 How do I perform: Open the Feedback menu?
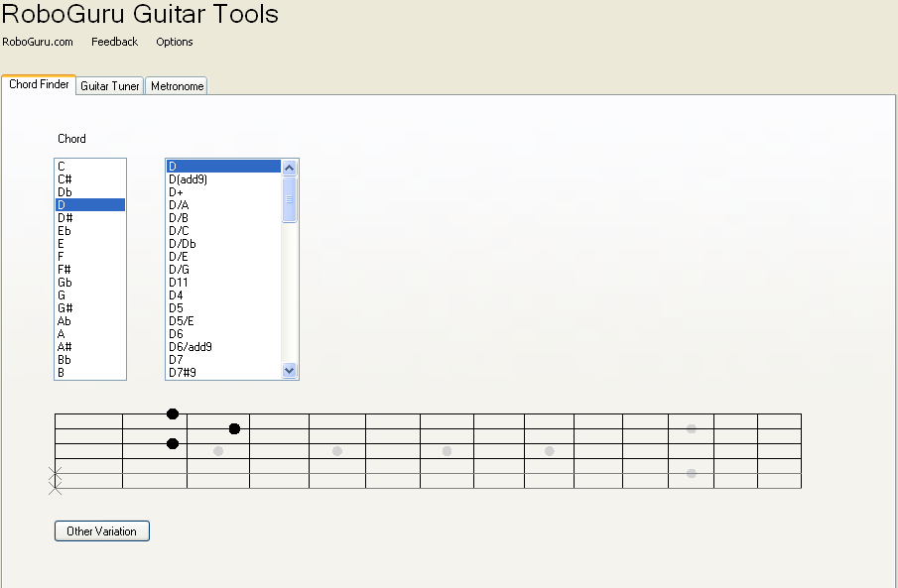pyautogui.click(x=114, y=42)
